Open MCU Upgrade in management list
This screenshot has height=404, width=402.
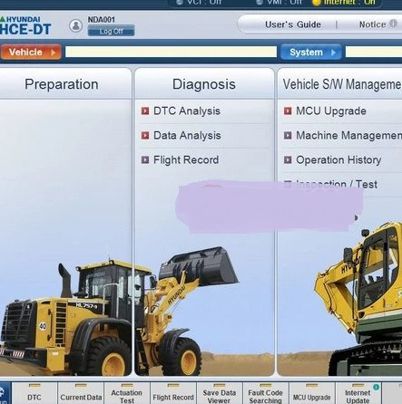click(331, 111)
